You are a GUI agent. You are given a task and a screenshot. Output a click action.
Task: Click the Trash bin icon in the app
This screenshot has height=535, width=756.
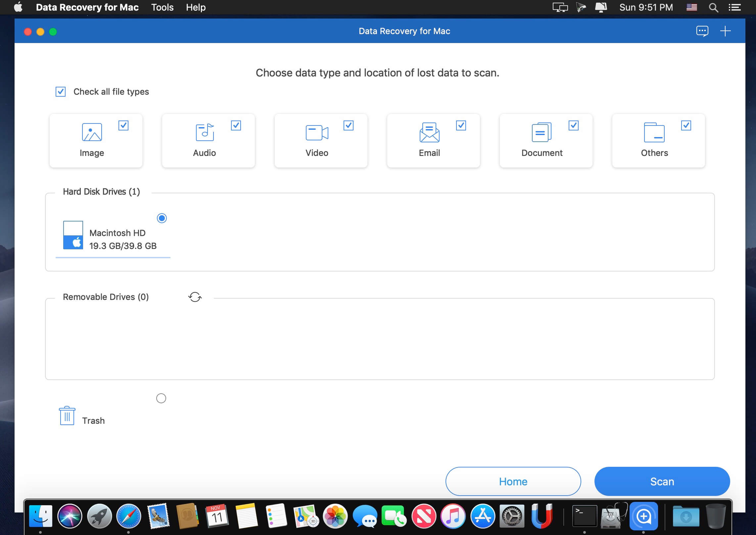tap(67, 415)
